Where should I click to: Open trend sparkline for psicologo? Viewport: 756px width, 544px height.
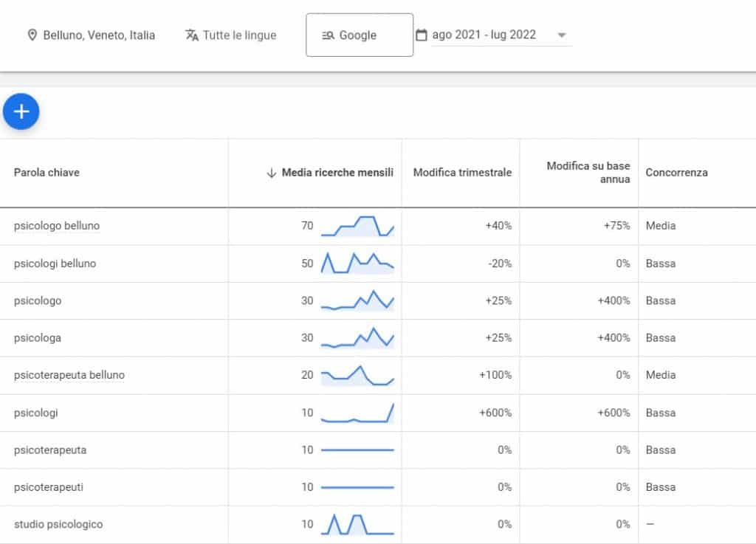[x=358, y=300]
